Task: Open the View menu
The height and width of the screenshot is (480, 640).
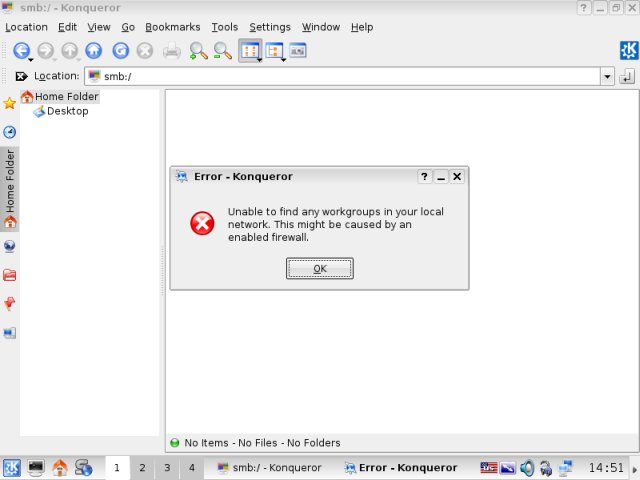Action: [99, 27]
